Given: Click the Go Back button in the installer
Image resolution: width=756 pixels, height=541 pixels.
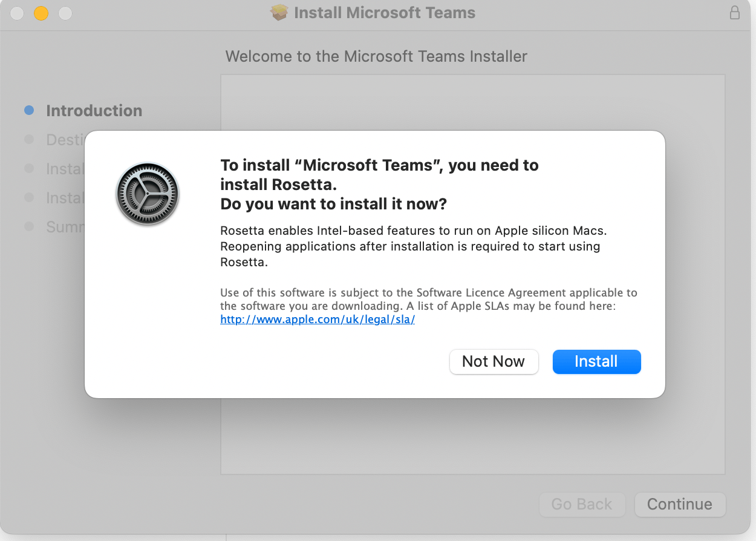Looking at the screenshot, I should coord(582,504).
